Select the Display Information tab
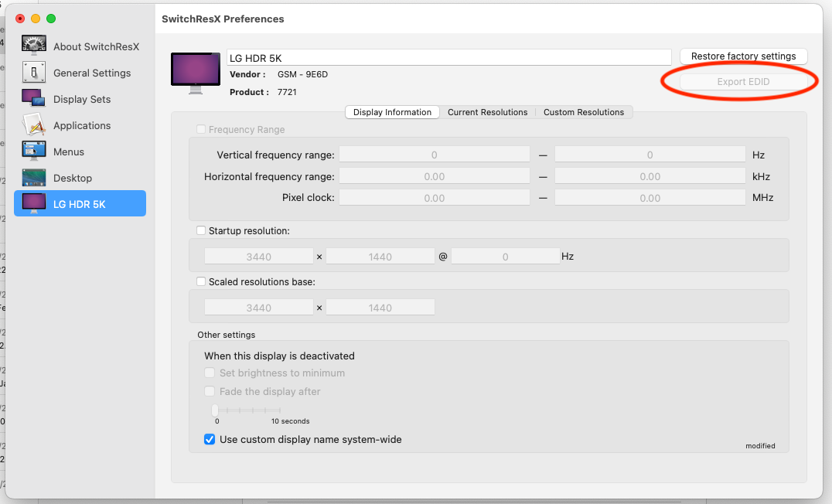This screenshot has height=504, width=832. (392, 112)
